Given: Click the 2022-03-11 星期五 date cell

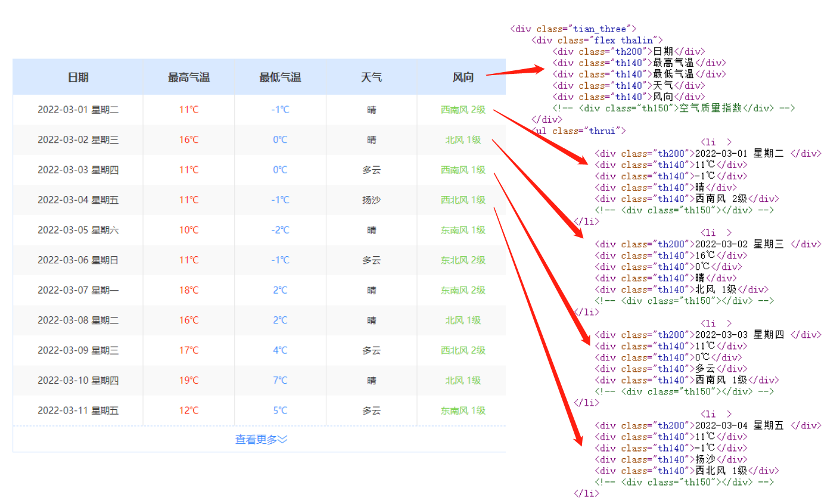Looking at the screenshot, I should [x=78, y=410].
